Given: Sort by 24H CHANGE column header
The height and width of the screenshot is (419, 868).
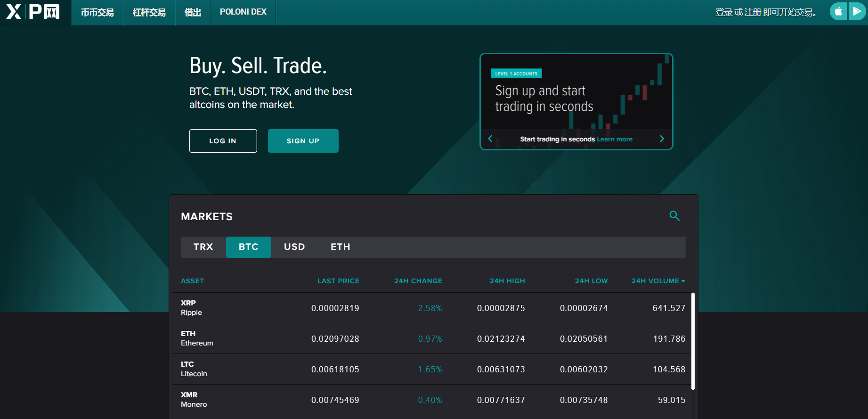Looking at the screenshot, I should pos(418,281).
